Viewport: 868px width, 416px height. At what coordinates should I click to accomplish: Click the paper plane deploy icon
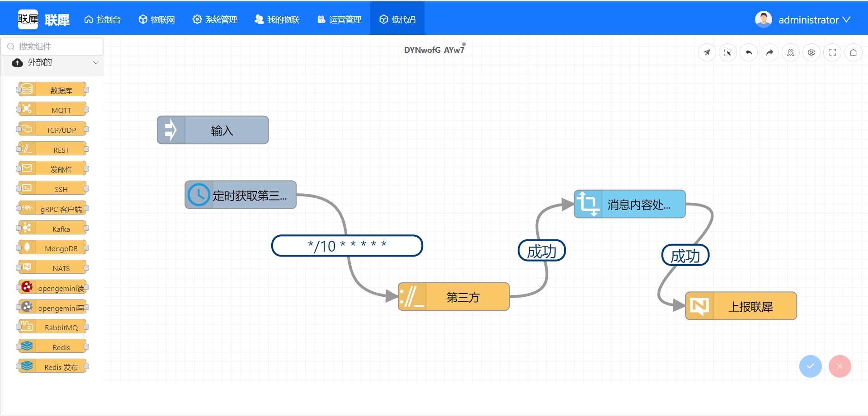707,52
